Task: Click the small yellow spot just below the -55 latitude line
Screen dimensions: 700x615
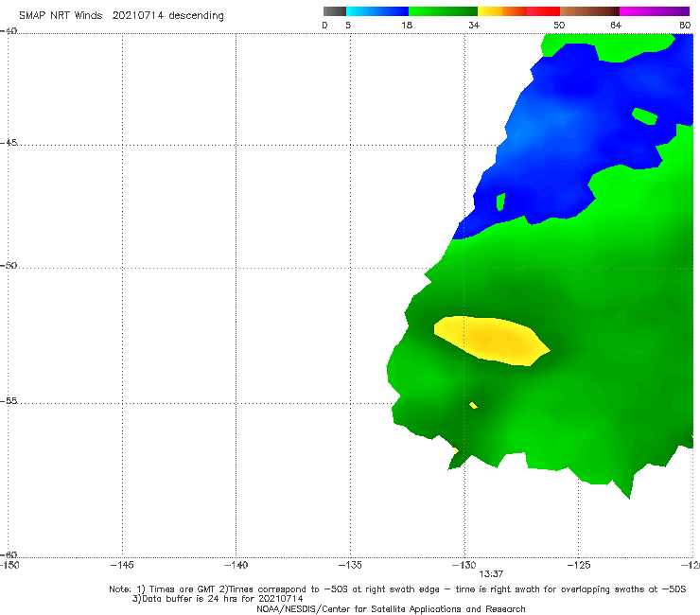Action: (x=473, y=405)
